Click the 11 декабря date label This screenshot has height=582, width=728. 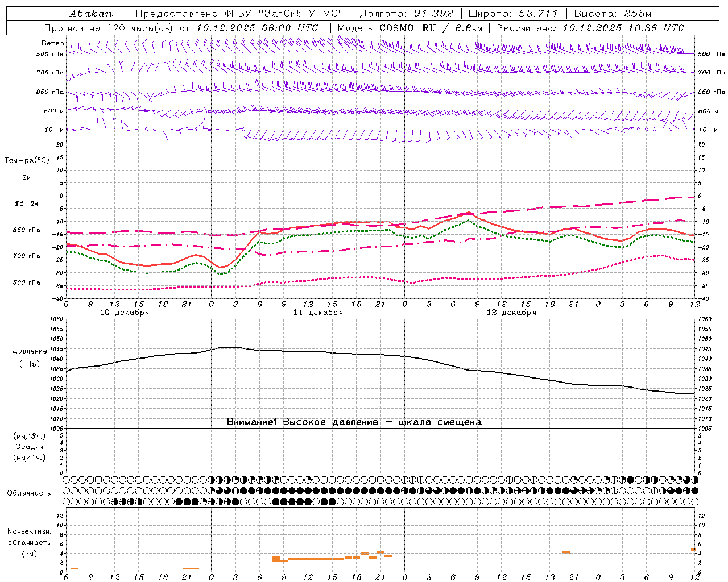pos(318,313)
